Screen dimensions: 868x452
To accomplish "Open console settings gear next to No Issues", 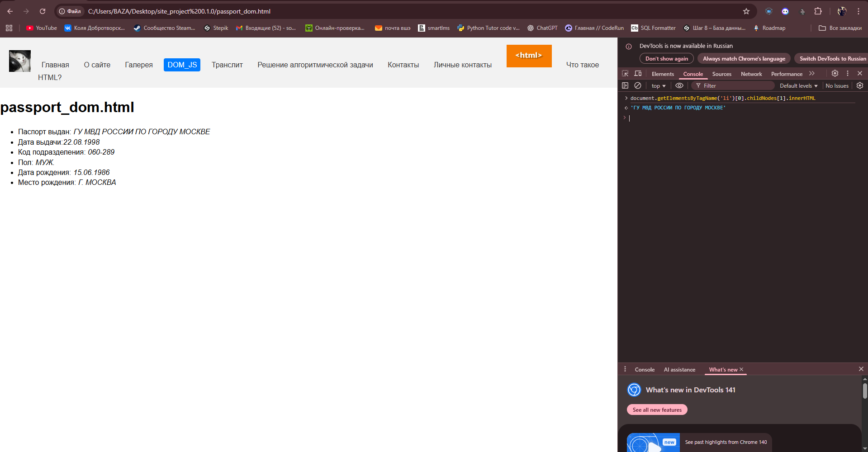I will pos(860,85).
